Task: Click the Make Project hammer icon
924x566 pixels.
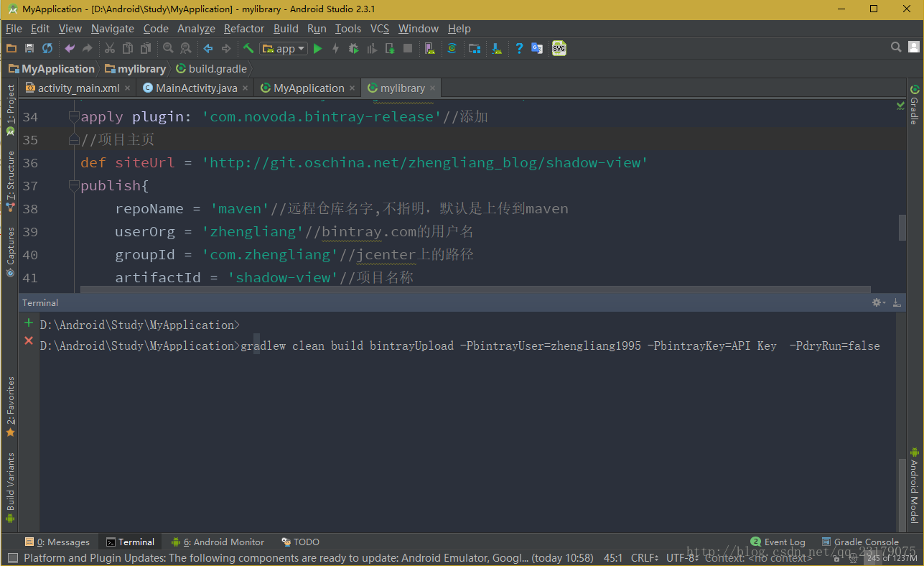Action: pyautogui.click(x=248, y=48)
